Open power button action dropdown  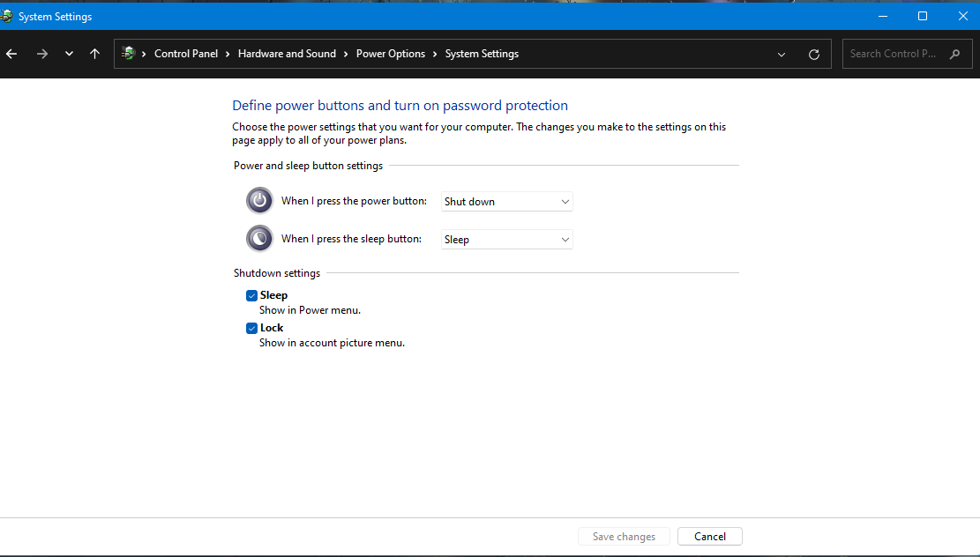(507, 202)
